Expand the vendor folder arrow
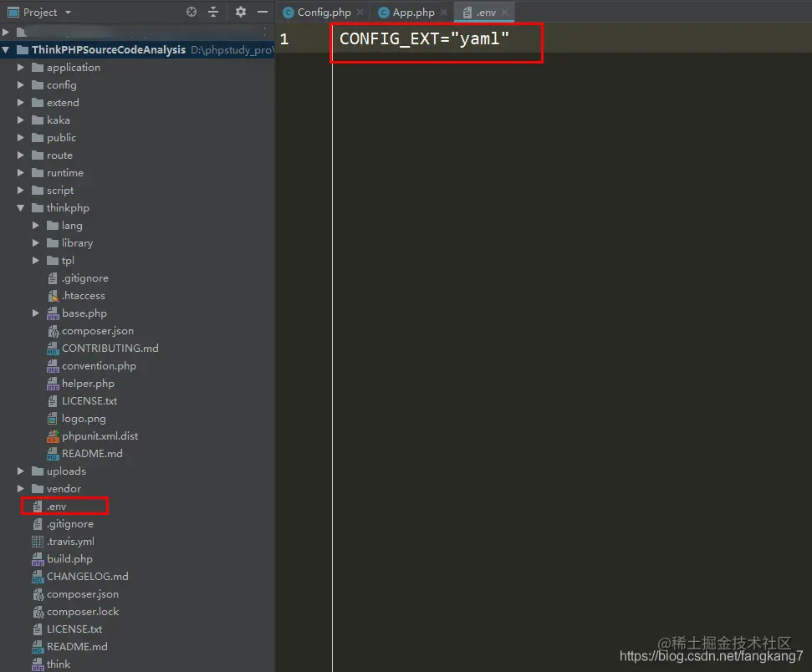The height and width of the screenshot is (672, 812). 21,489
